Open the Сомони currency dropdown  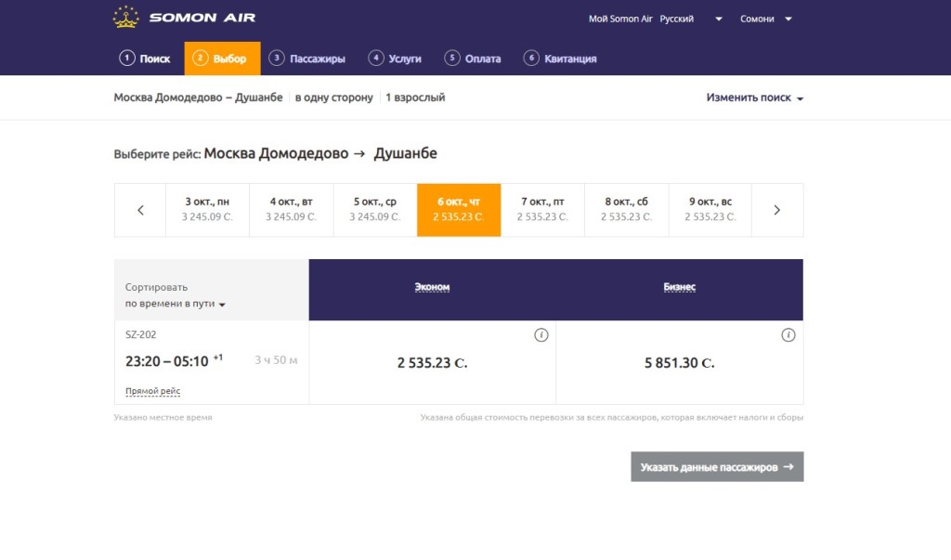pos(765,19)
